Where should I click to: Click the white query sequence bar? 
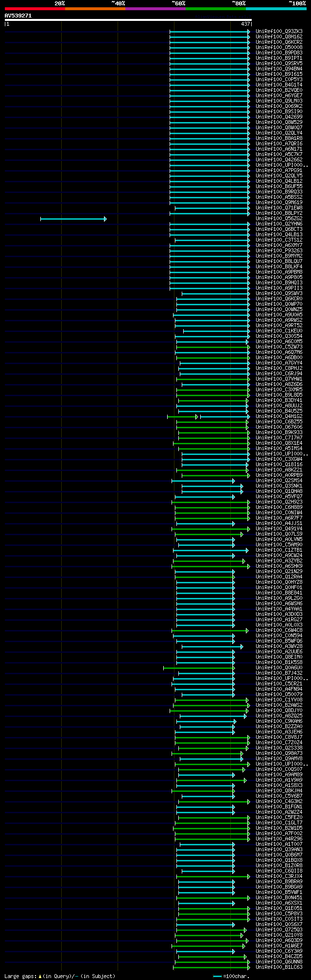(x=128, y=20)
